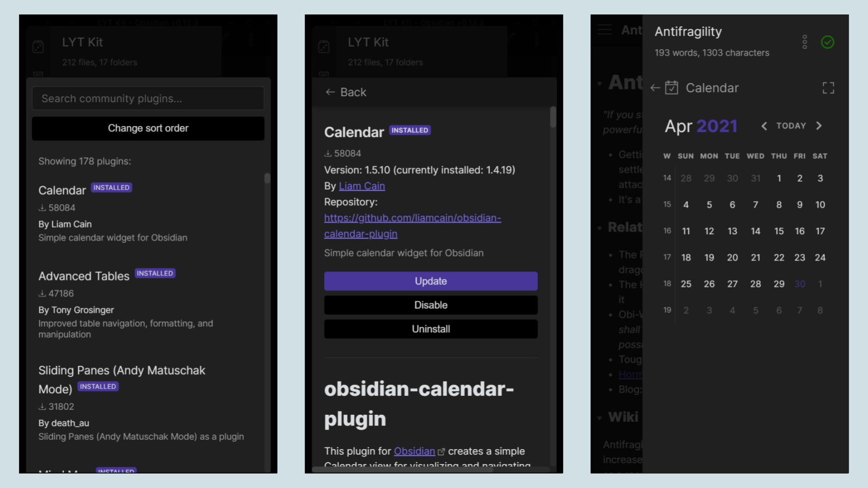
Task: Select the Sliding Panes installed plugin item
Action: tap(148, 402)
